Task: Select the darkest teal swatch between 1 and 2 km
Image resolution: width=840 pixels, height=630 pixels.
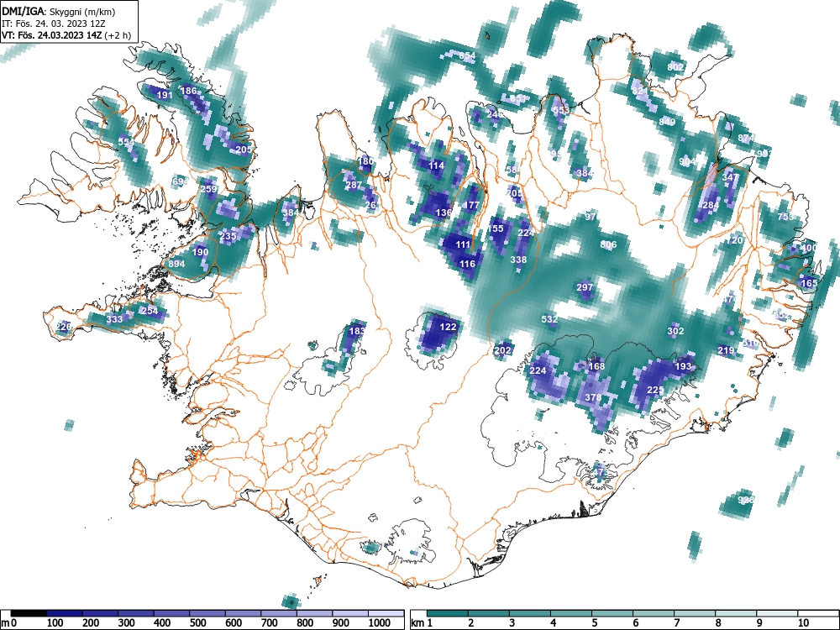Action: tap(448, 613)
